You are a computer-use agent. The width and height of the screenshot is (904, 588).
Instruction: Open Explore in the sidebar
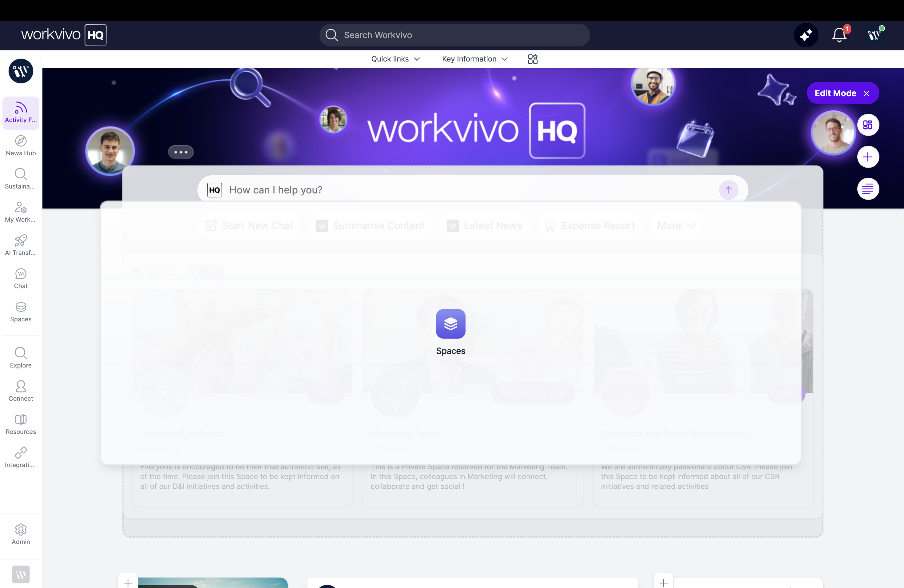pyautogui.click(x=21, y=358)
